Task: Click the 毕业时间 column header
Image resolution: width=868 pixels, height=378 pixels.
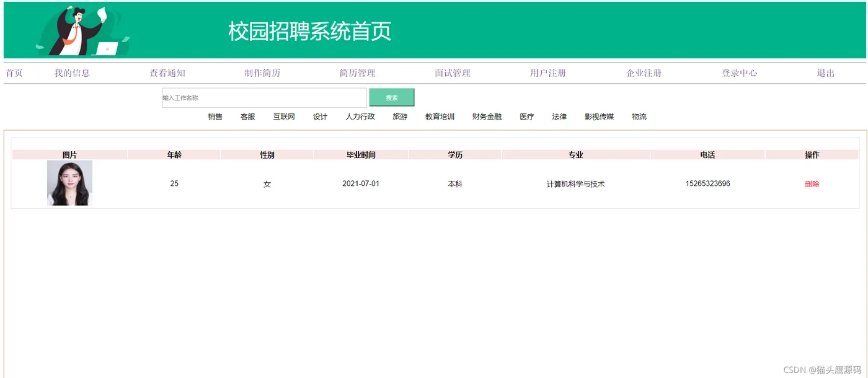Action: tap(361, 155)
